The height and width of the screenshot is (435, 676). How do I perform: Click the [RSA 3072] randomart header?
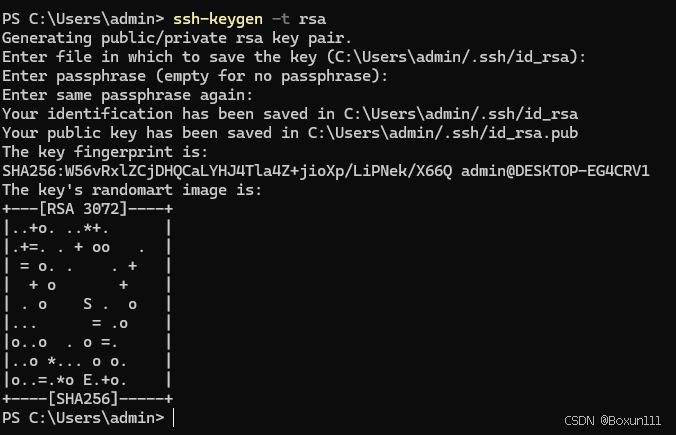click(83, 209)
